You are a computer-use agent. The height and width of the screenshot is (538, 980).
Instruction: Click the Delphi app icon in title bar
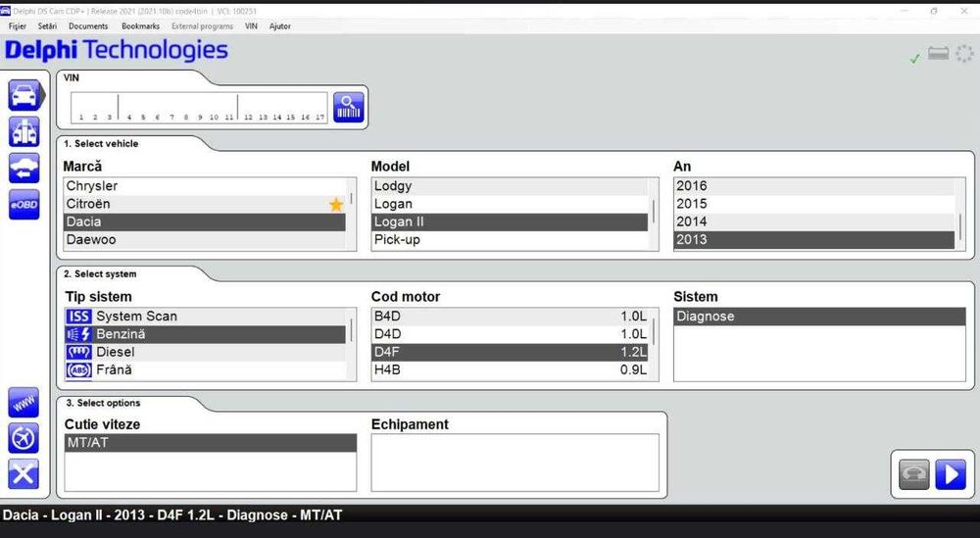pos(6,11)
